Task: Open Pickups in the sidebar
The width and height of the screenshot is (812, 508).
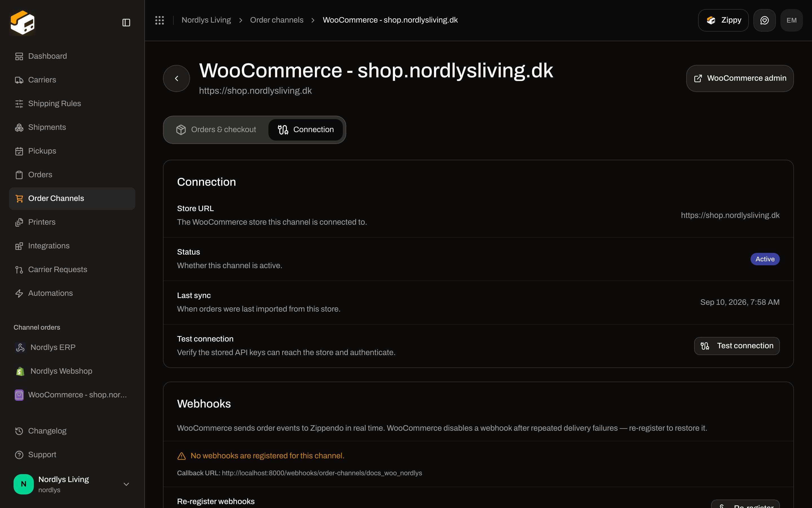Action: (x=72, y=151)
